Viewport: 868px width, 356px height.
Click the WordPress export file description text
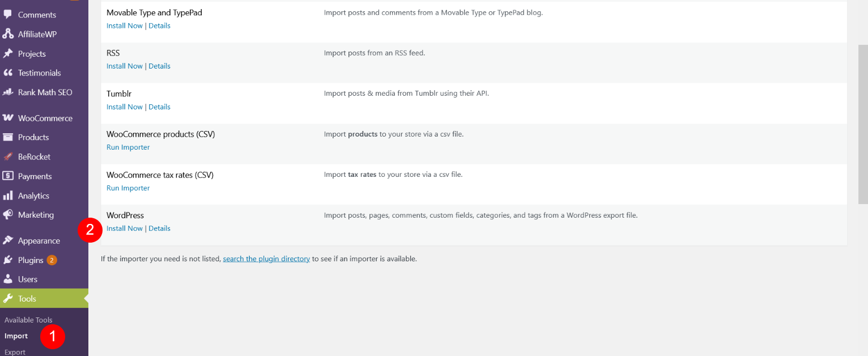click(x=481, y=215)
